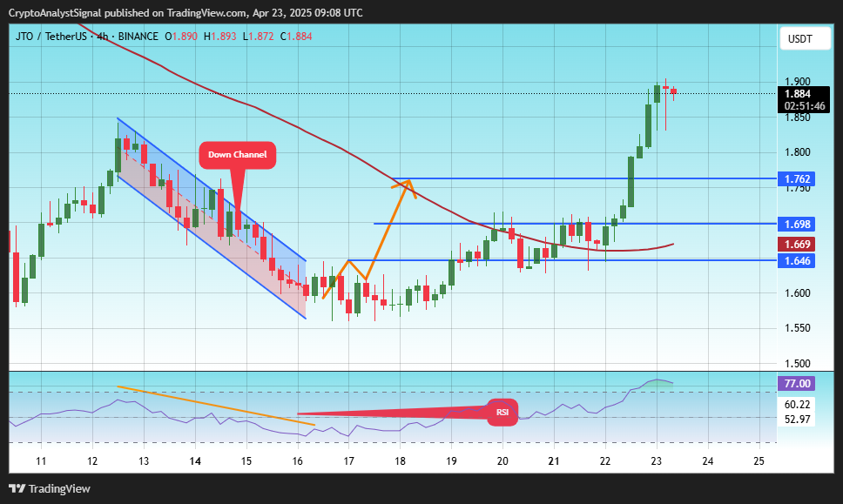Image resolution: width=843 pixels, height=504 pixels.
Task: Click the low value L1.872
Action: click(258, 37)
